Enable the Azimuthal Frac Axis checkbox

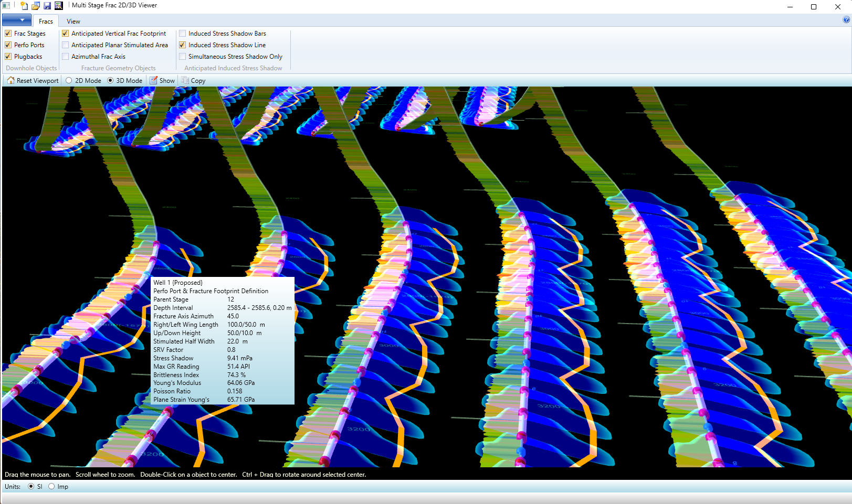[x=66, y=57]
